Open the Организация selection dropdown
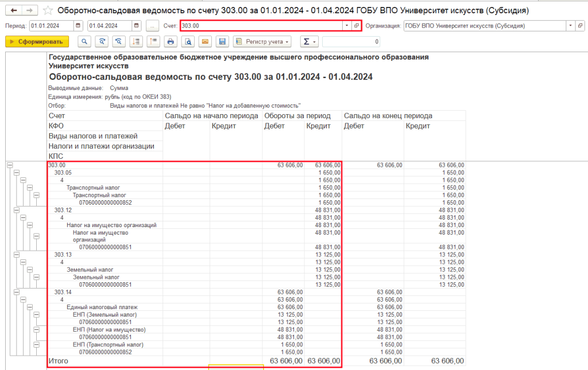The height and width of the screenshot is (370, 588). (570, 25)
